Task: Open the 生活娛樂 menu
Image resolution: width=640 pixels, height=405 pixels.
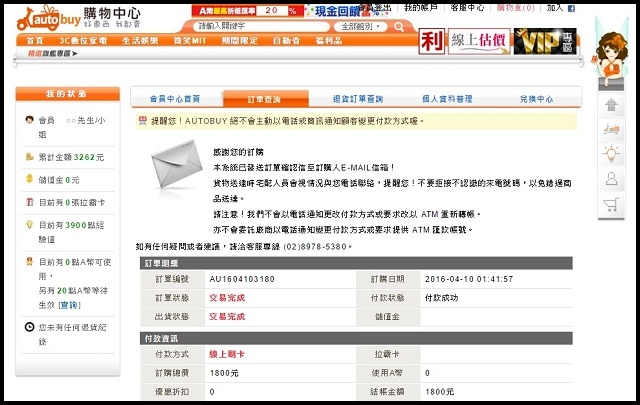Action: point(140,40)
